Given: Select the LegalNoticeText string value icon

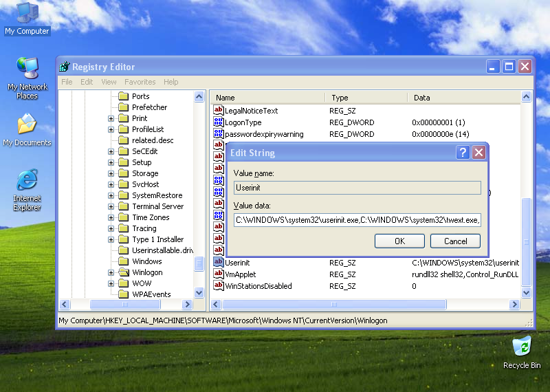Looking at the screenshot, I should [x=218, y=110].
